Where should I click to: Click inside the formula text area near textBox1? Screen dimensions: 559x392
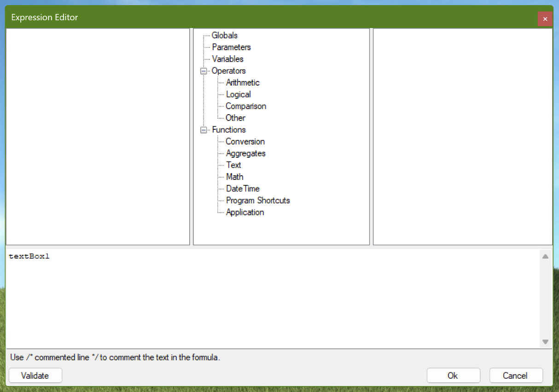coord(30,256)
